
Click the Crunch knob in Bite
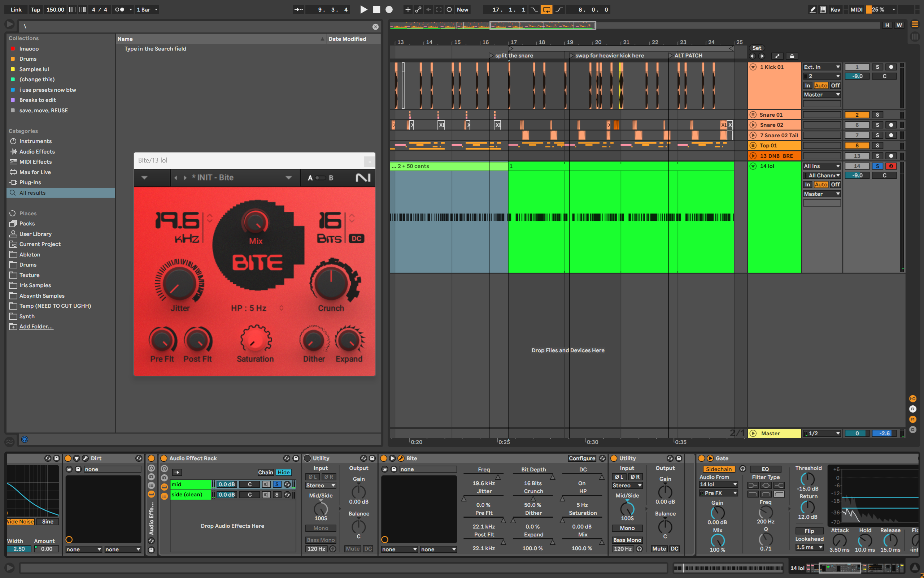331,282
